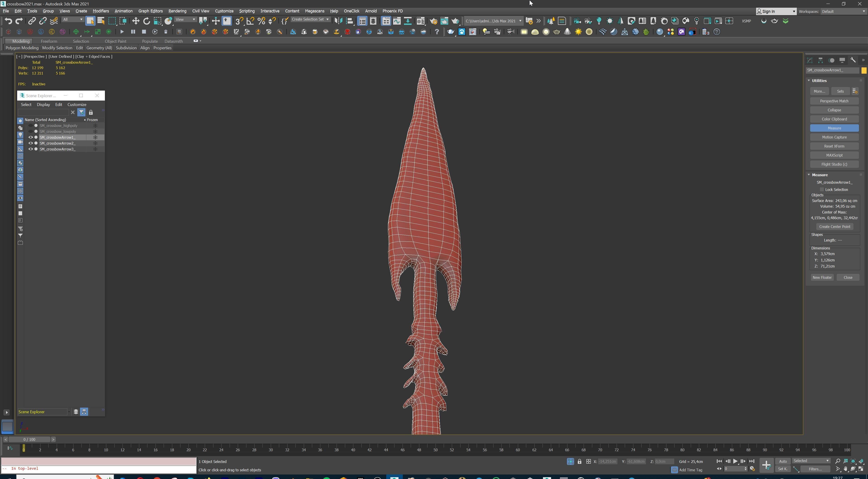The width and height of the screenshot is (868, 479).
Task: Click the Play animation button
Action: (x=735, y=461)
